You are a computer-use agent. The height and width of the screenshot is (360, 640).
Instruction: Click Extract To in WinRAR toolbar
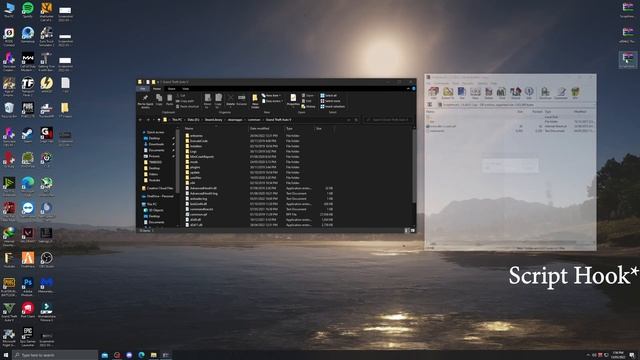(x=448, y=93)
